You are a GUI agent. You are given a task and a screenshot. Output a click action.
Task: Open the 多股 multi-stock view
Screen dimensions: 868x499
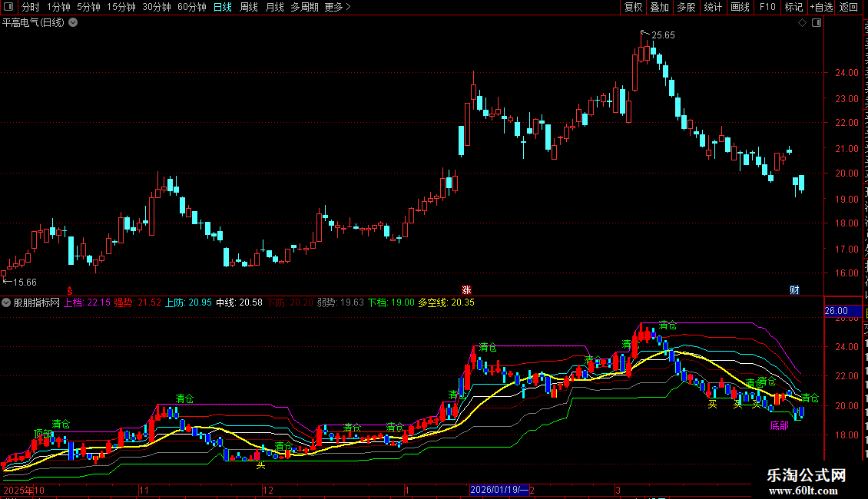[x=686, y=7]
